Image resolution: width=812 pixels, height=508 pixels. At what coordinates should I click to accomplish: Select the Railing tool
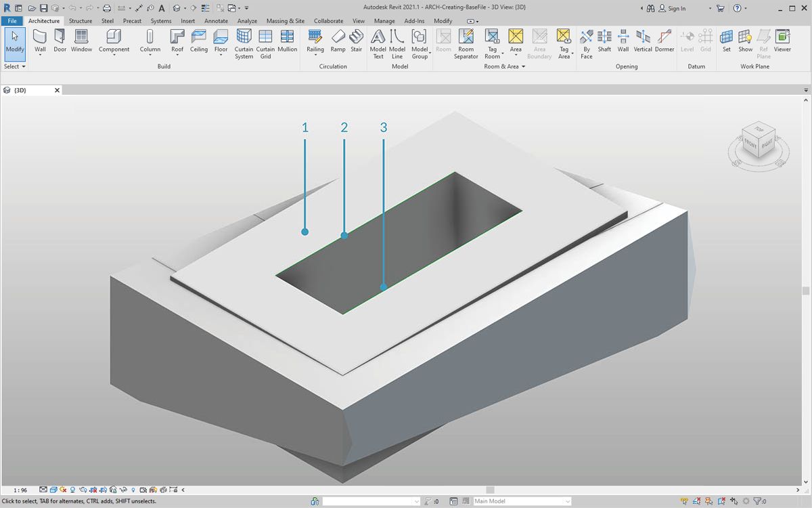pos(315,39)
